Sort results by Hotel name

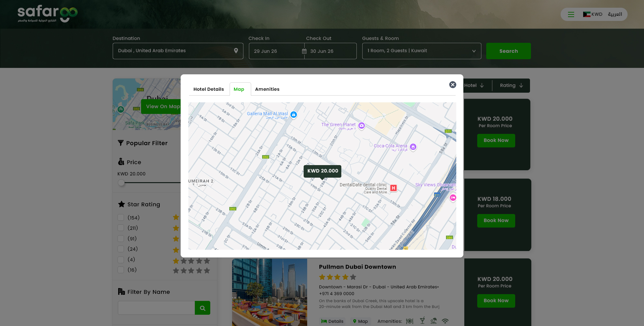474,86
